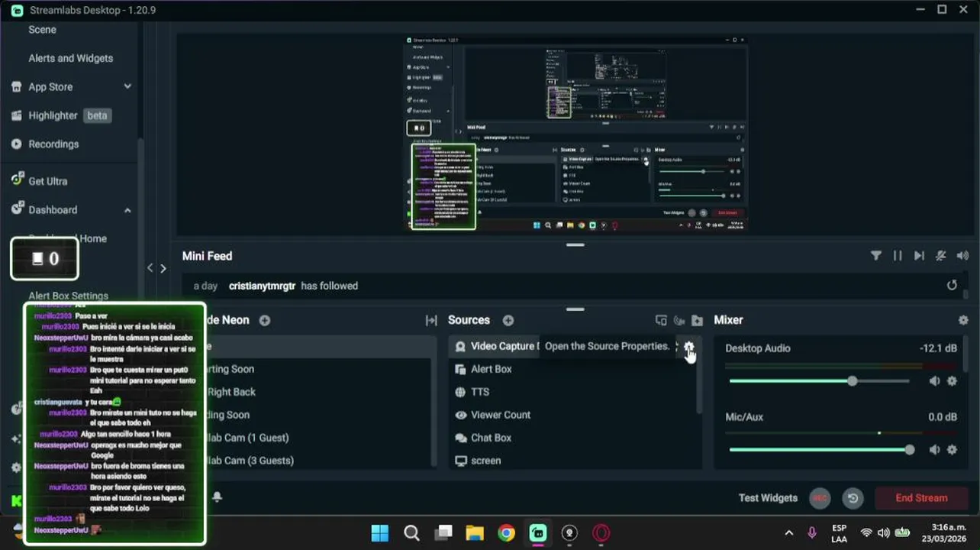This screenshot has height=550, width=980.
Task: Toggle system tray microphone icon
Action: tap(811, 533)
